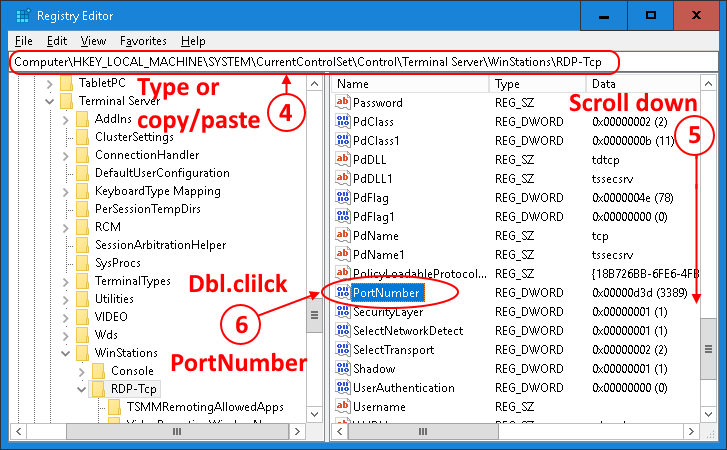The height and width of the screenshot is (450, 727).
Task: Expand the ConnectionHandler key
Action: click(x=65, y=156)
